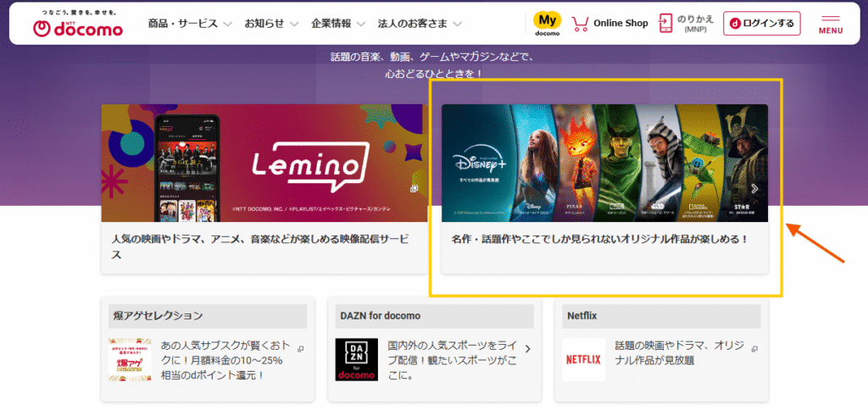868x410 pixels.
Task: Click the arrow on the Disney+ banner
Action: [x=754, y=189]
